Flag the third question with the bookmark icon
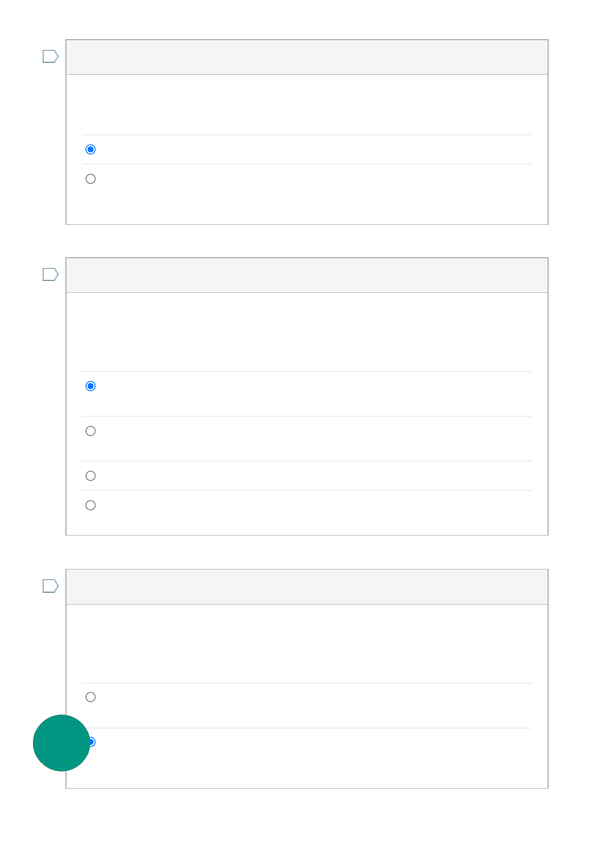Screen dimensions: 613x868 [x=50, y=586]
